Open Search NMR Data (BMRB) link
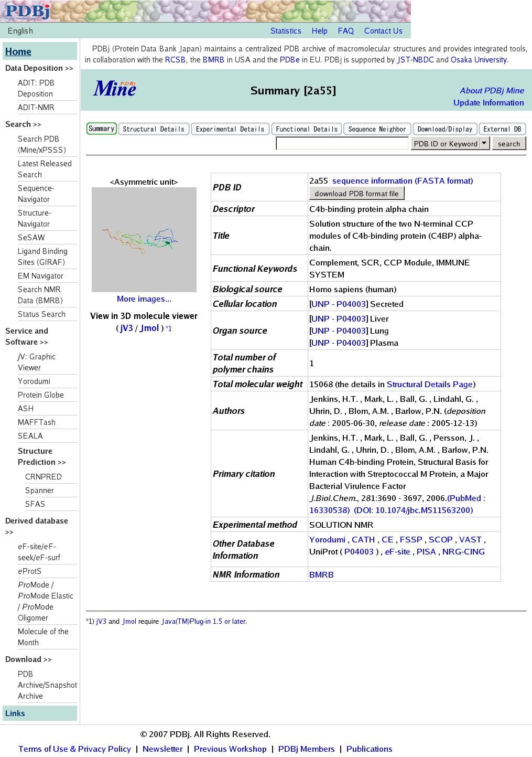The height and width of the screenshot is (757, 532). click(x=40, y=295)
